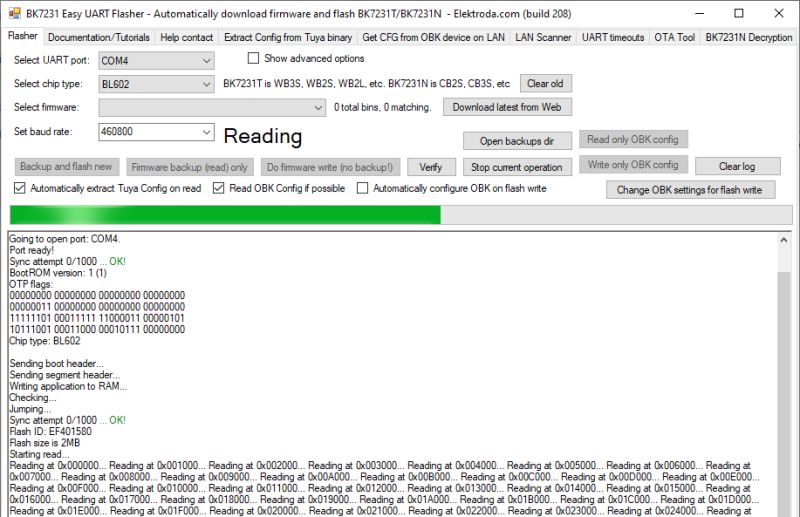The height and width of the screenshot is (517, 800).
Task: Click Change OBK settings for flash write
Action: pyautogui.click(x=690, y=190)
